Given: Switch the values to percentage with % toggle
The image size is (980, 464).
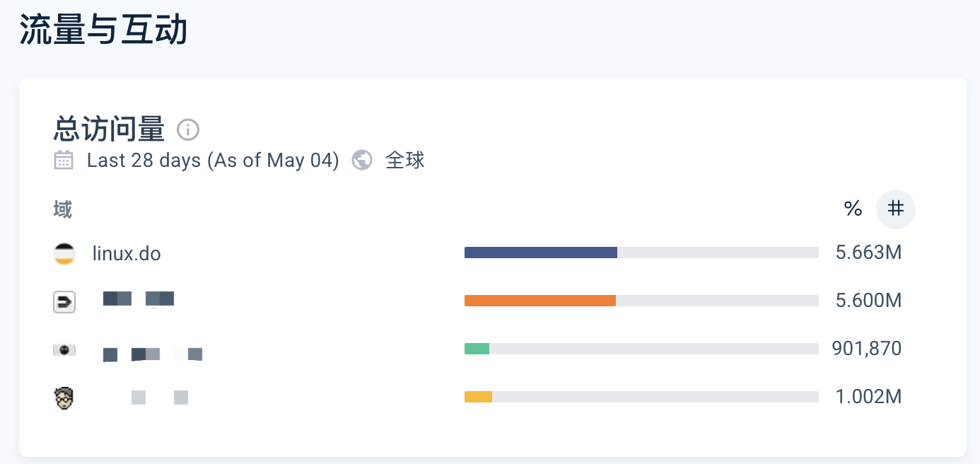Looking at the screenshot, I should pos(853,209).
